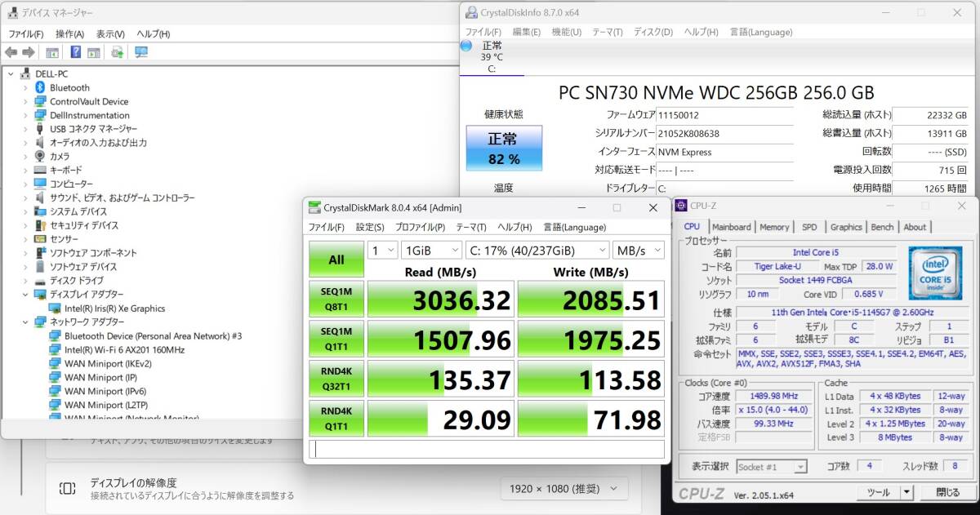The width and height of the screenshot is (980, 515).
Task: Click the CPU-Z title bar app icon
Action: point(682,205)
